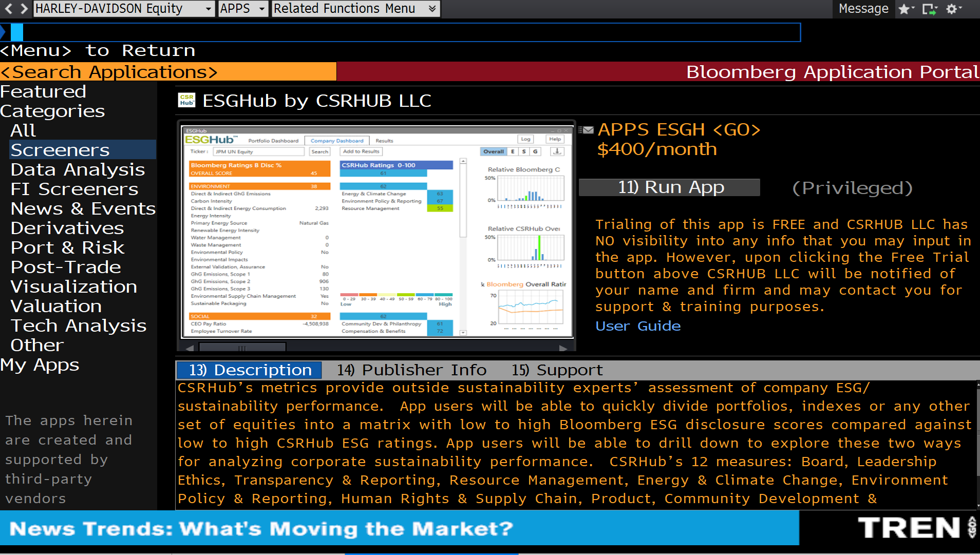The width and height of the screenshot is (980, 555).
Task: Click the forward navigation arrow
Action: (24, 8)
